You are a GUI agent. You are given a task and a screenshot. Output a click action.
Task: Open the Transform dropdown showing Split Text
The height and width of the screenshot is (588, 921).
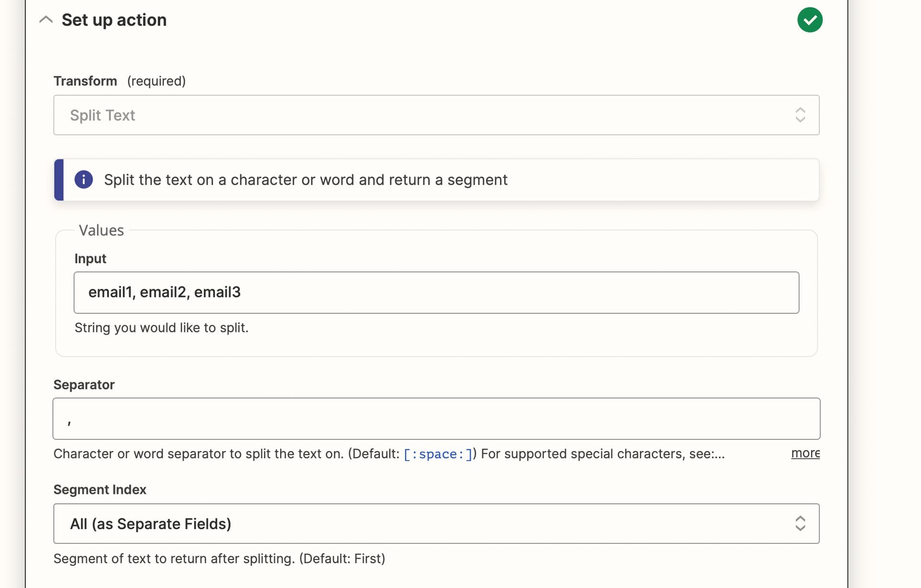click(x=436, y=115)
